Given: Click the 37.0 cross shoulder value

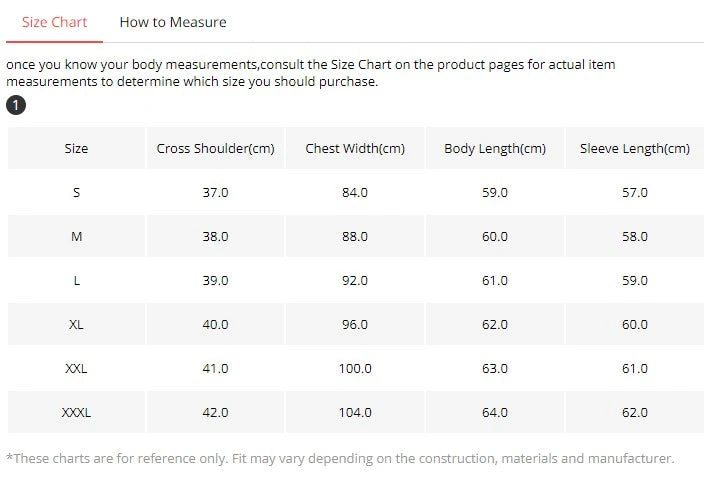Looking at the screenshot, I should click(216, 192).
